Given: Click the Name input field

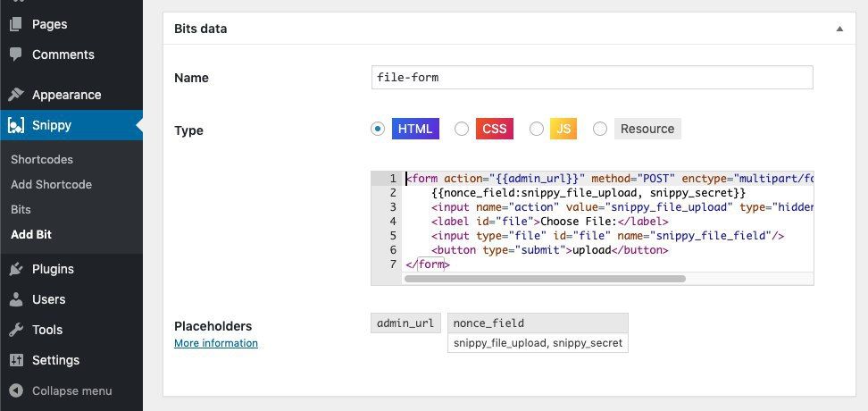Looking at the screenshot, I should [592, 78].
